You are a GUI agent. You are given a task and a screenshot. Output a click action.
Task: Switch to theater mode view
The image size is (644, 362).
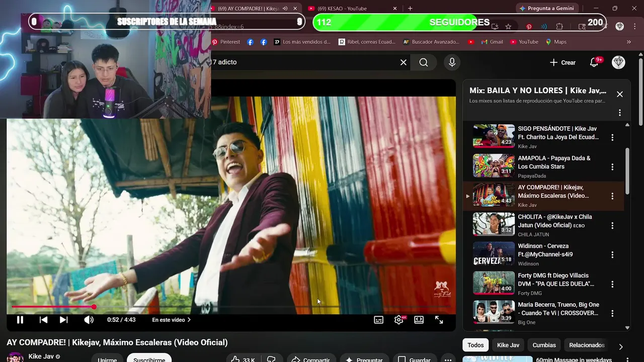[x=419, y=320]
